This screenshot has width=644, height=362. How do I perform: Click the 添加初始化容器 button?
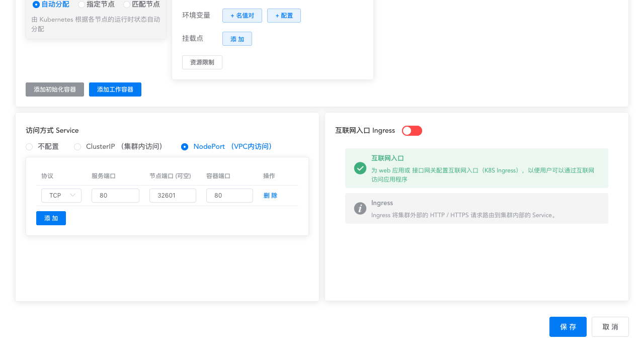54,89
